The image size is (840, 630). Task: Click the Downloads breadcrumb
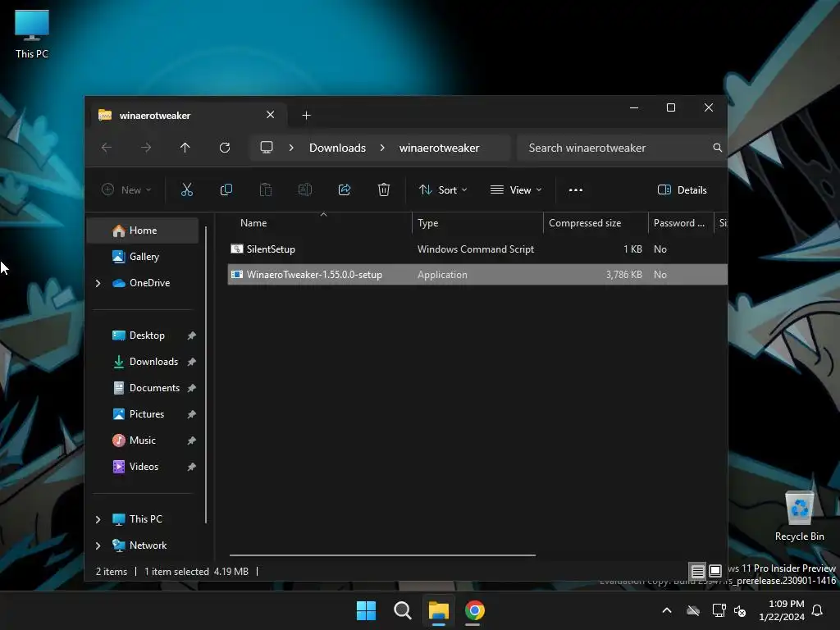[x=337, y=148]
